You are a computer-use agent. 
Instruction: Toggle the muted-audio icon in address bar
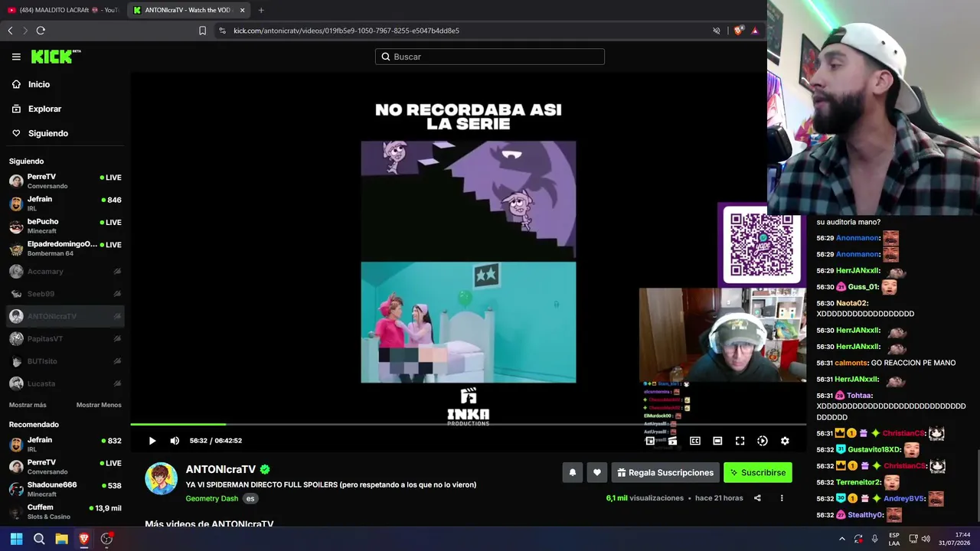point(717,31)
